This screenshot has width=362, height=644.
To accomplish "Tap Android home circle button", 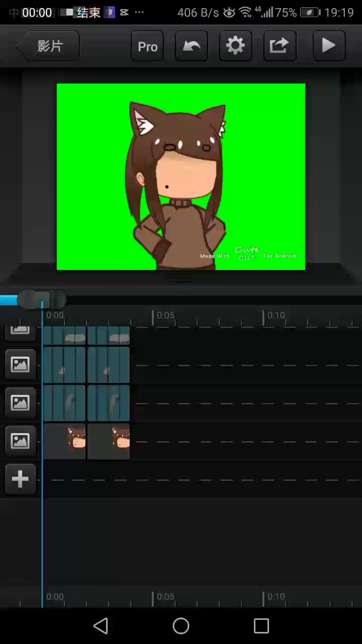I will (x=181, y=626).
